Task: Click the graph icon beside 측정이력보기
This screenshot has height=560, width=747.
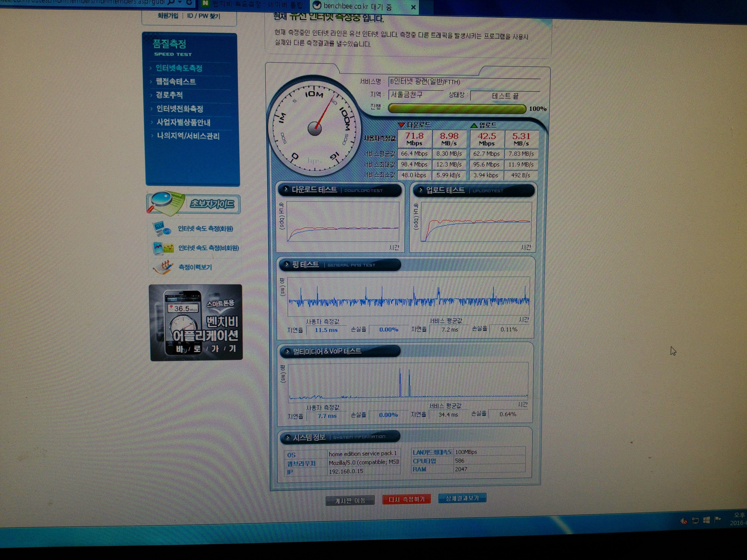Action: pyautogui.click(x=163, y=267)
